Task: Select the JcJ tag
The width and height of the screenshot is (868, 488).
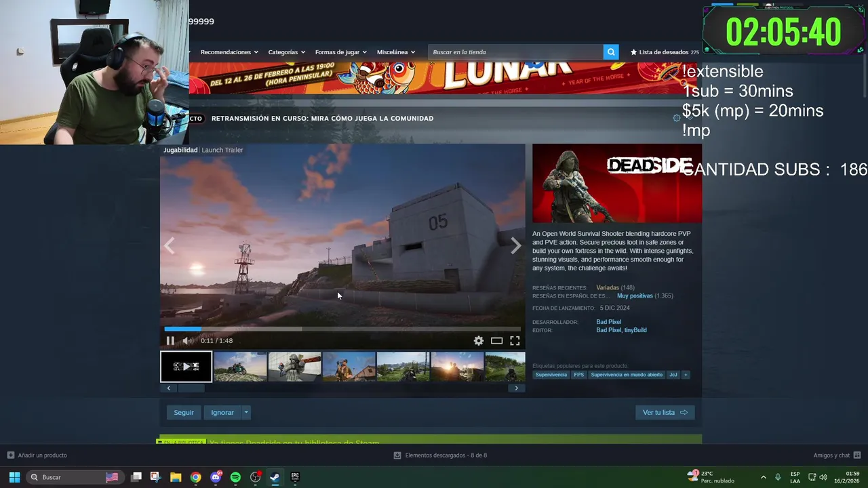Action: [673, 375]
